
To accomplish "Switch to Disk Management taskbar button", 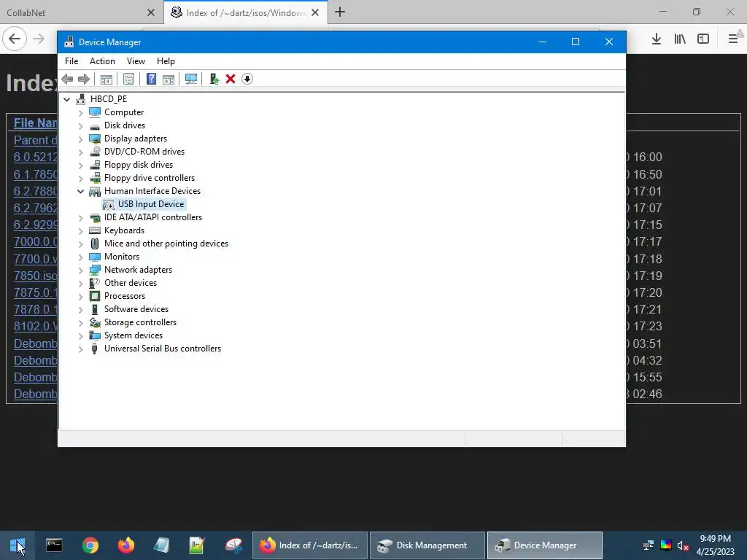I will [x=427, y=545].
